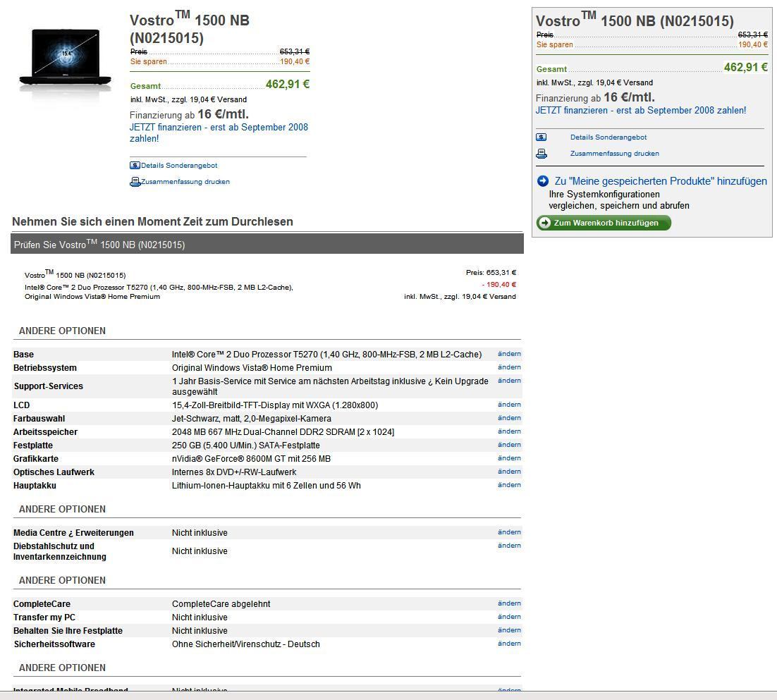Viewport: 777px width, 700px height.
Task: Open Details Sonderangebot link in left column
Action: click(179, 166)
